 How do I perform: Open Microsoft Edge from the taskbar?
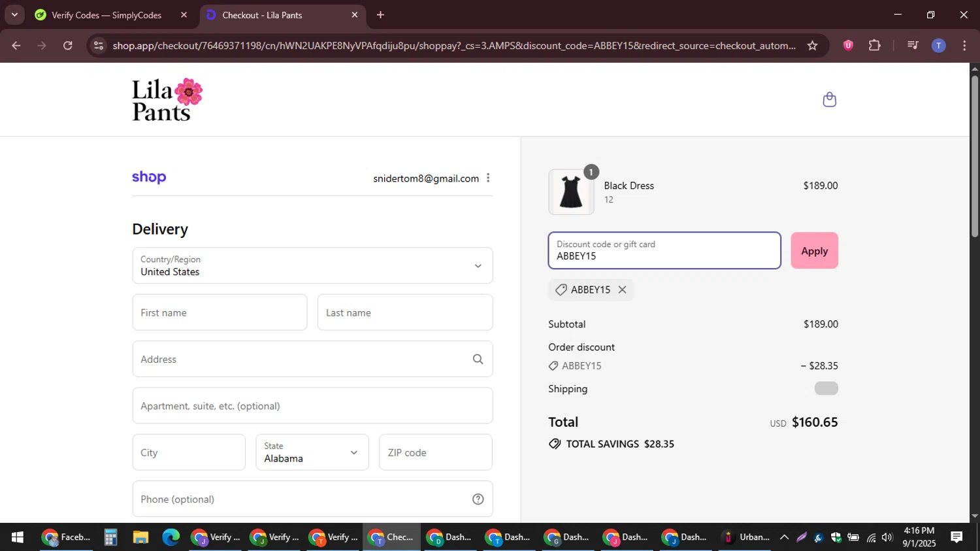pos(171,537)
